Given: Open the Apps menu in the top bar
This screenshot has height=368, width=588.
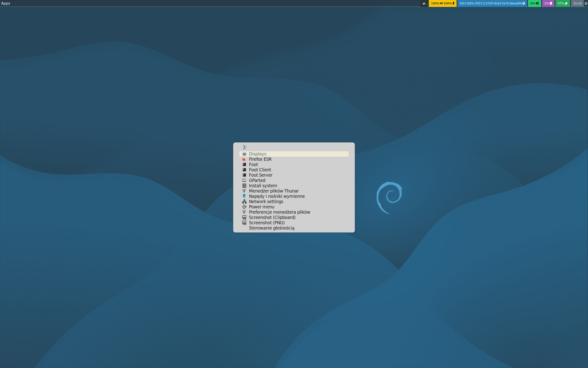Looking at the screenshot, I should (x=6, y=3).
